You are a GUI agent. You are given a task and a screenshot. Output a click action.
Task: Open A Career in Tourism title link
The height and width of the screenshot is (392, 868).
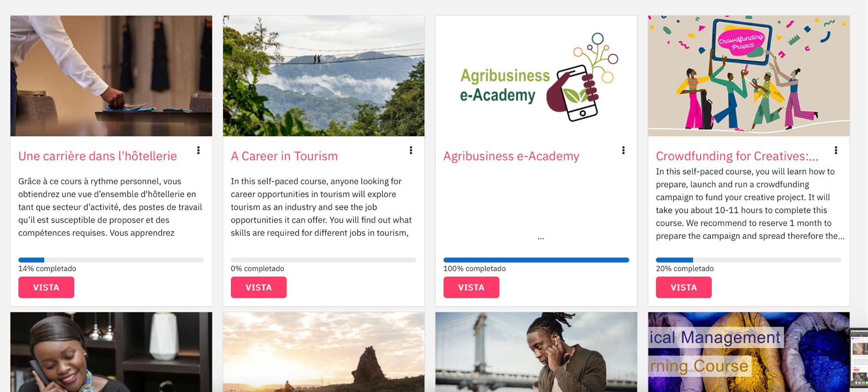[284, 156]
